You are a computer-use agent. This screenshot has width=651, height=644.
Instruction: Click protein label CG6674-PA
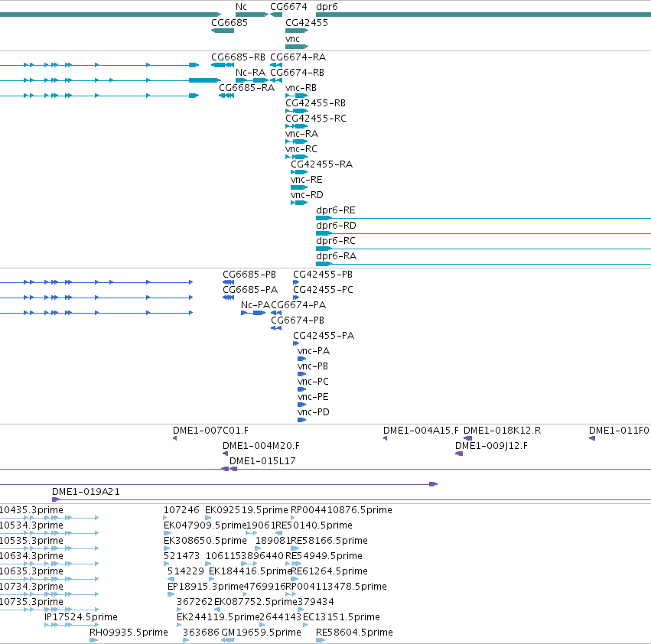tap(298, 304)
